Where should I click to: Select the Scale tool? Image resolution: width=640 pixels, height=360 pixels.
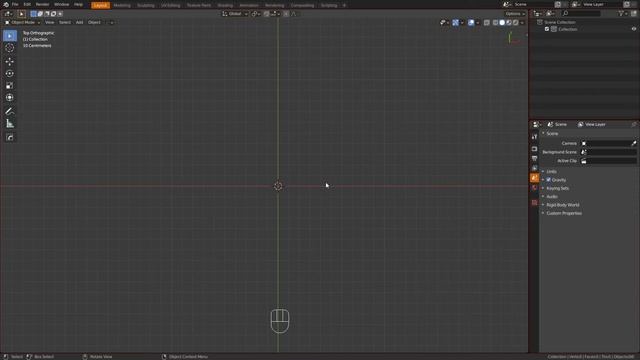click(10, 85)
